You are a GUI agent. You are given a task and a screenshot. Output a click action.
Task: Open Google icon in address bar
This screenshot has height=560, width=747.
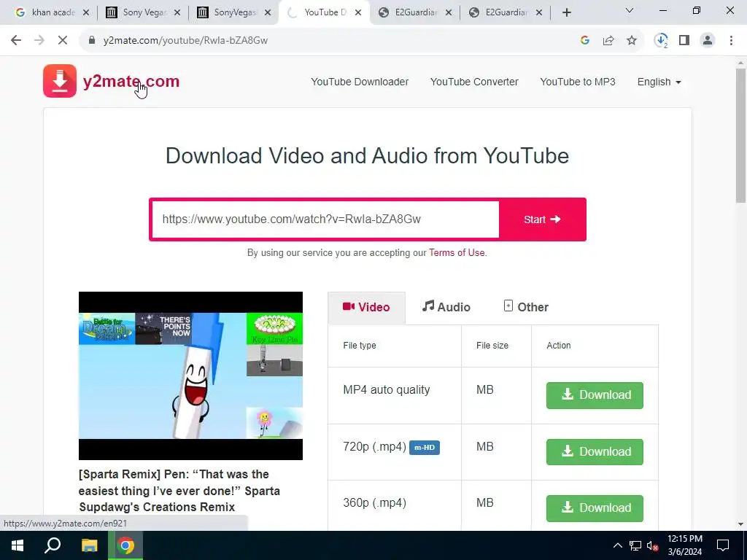tap(585, 41)
